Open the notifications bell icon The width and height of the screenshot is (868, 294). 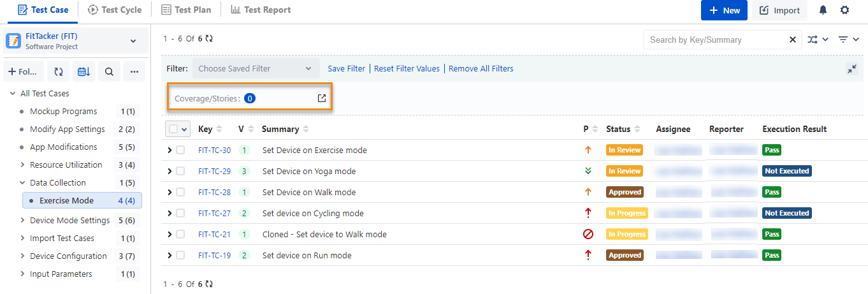pyautogui.click(x=823, y=10)
